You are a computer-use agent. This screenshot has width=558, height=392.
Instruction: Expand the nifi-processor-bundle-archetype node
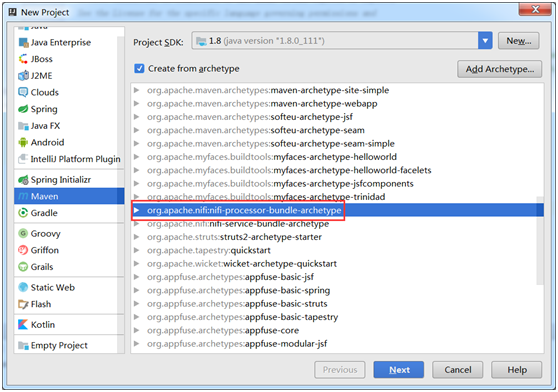click(136, 210)
